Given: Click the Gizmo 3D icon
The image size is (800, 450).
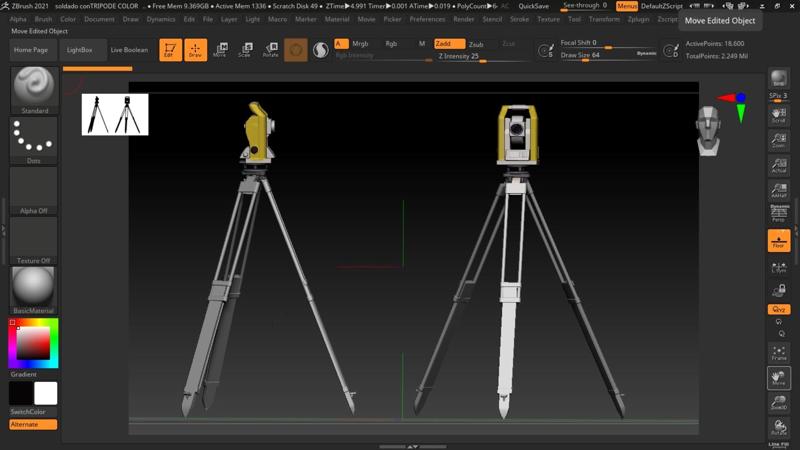Looking at the screenshot, I should click(x=295, y=50).
